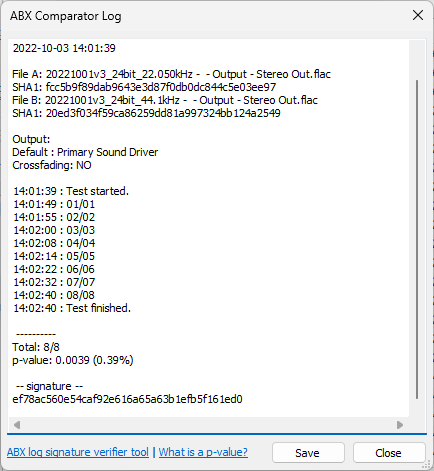This screenshot has height=471, width=434.
Task: Click the 14:02:08 : 04/04 entry
Action: 54,243
